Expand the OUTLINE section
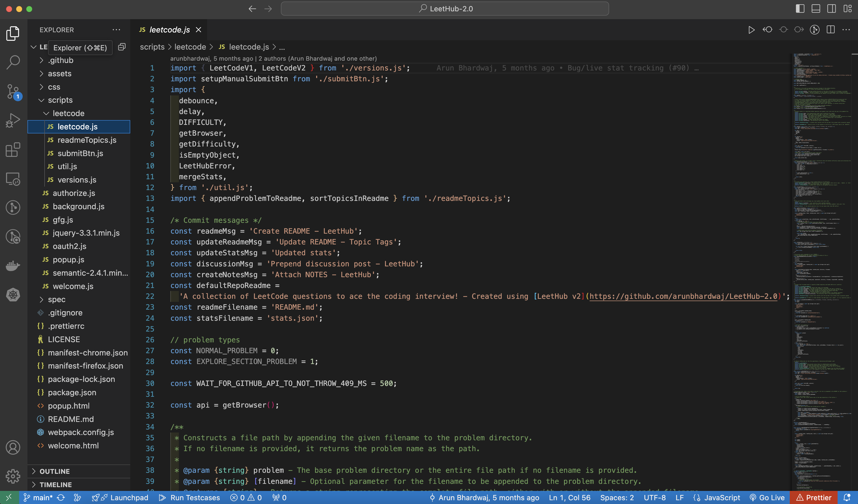Screen dimensions: 858x504 pos(54,471)
